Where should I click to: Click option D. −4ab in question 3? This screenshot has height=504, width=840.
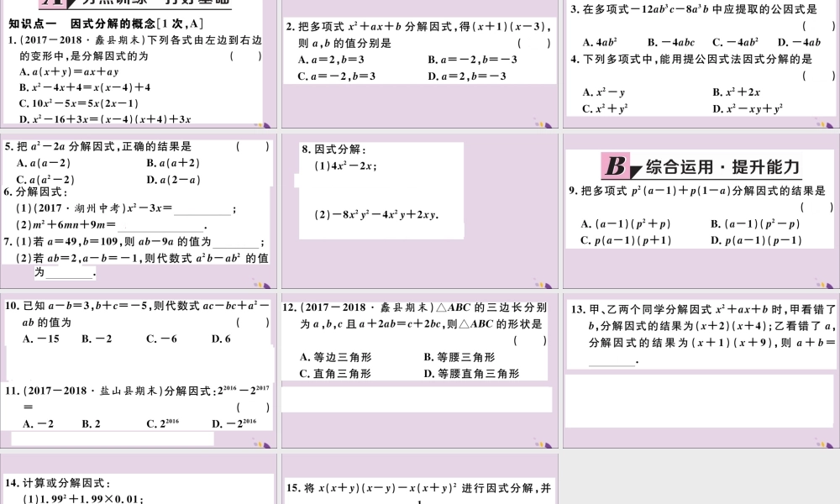point(799,42)
